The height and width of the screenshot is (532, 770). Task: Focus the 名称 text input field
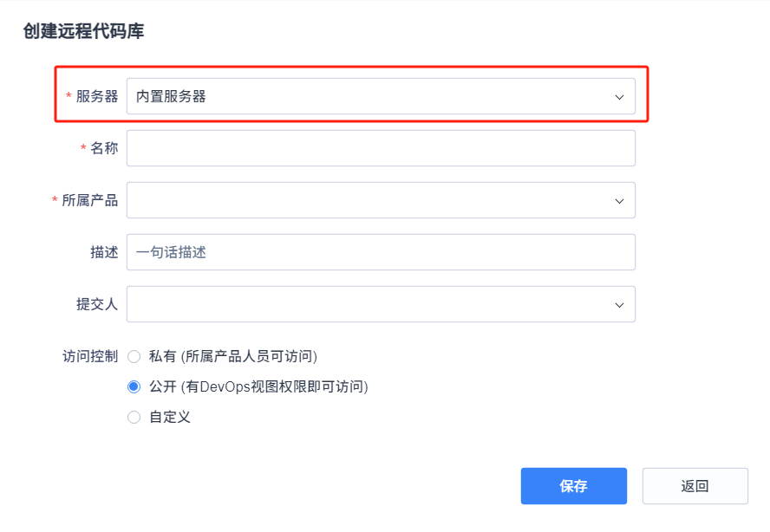(x=381, y=148)
